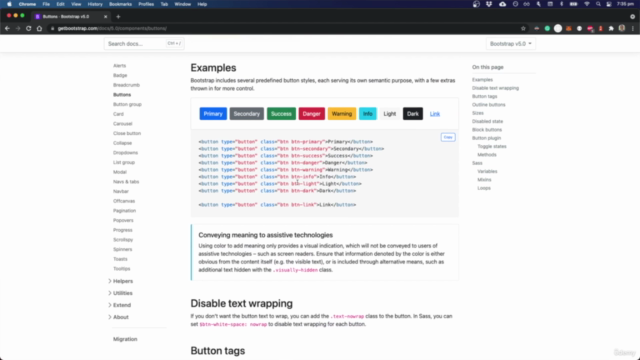Open the Apple menu
Image resolution: width=640 pixels, height=360 pixels.
tap(9, 4)
